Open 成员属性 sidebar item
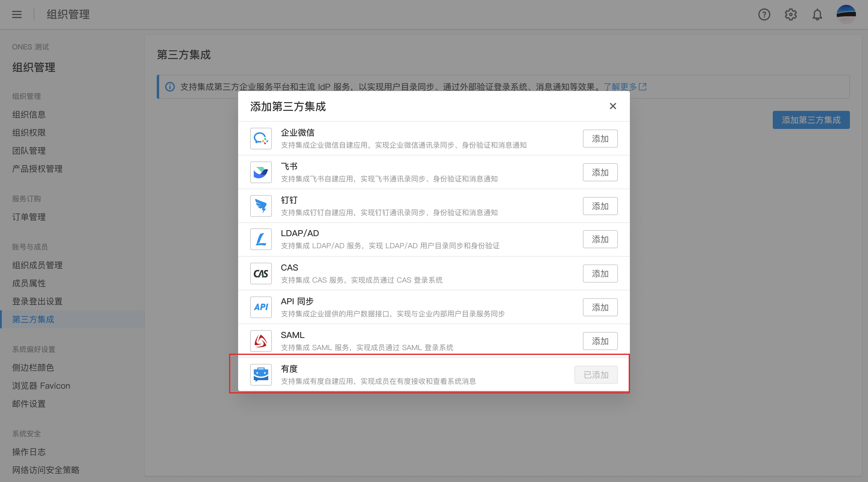868x482 pixels. (x=29, y=283)
